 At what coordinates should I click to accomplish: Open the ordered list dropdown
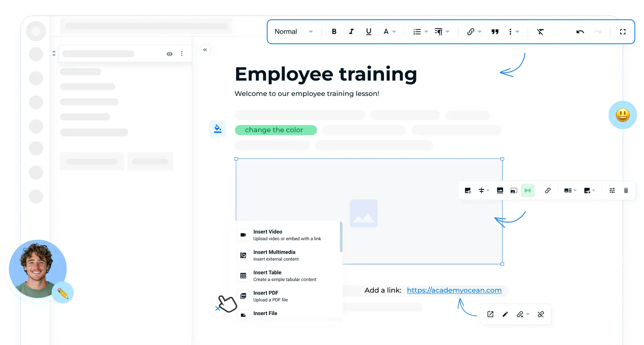tap(420, 31)
